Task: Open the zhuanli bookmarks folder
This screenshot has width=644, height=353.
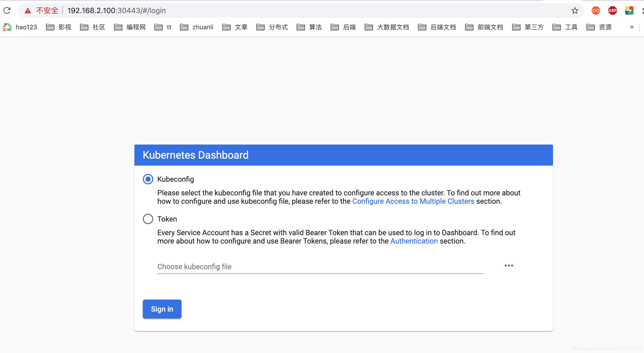Action: click(197, 27)
